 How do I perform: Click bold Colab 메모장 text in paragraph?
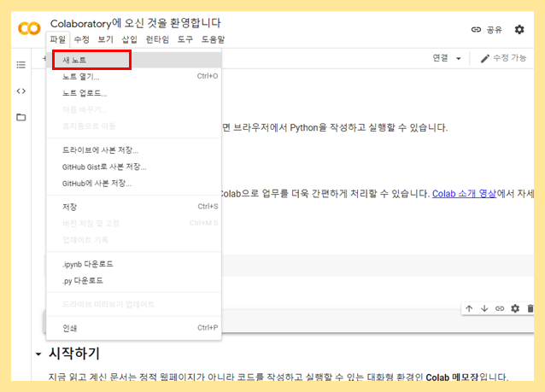pyautogui.click(x=452, y=377)
